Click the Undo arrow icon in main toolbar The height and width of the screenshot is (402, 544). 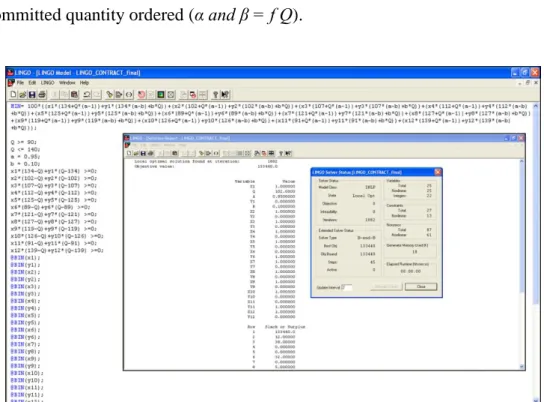(x=87, y=94)
